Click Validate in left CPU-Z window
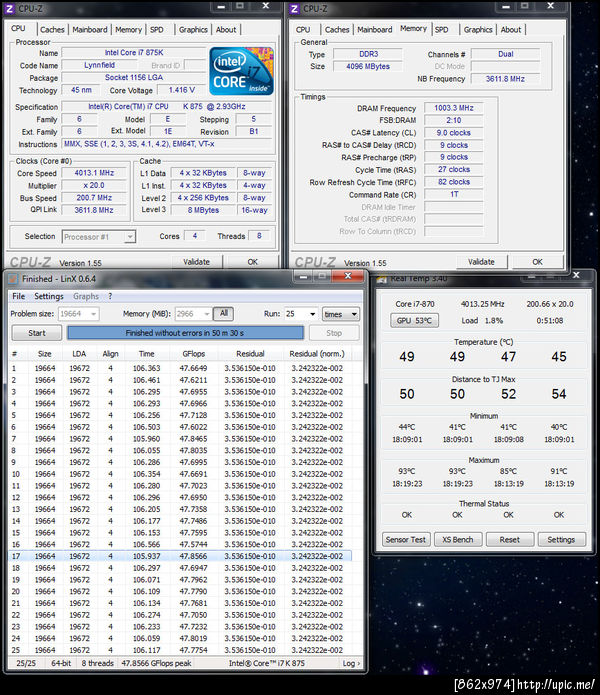Screen dimensions: 600x695 point(196,262)
